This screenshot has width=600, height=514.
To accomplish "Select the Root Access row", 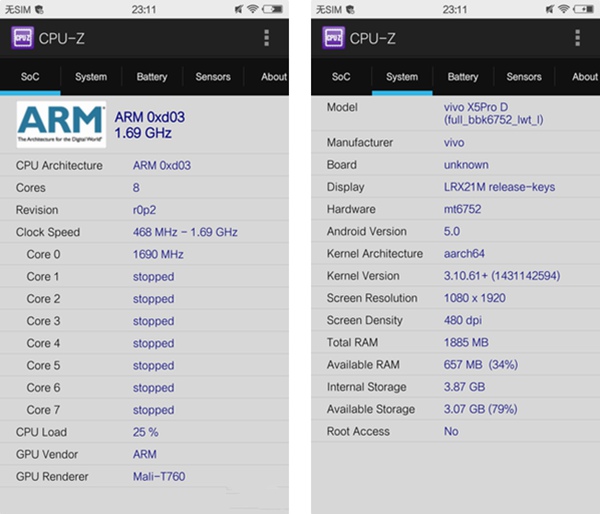I will 455,431.
